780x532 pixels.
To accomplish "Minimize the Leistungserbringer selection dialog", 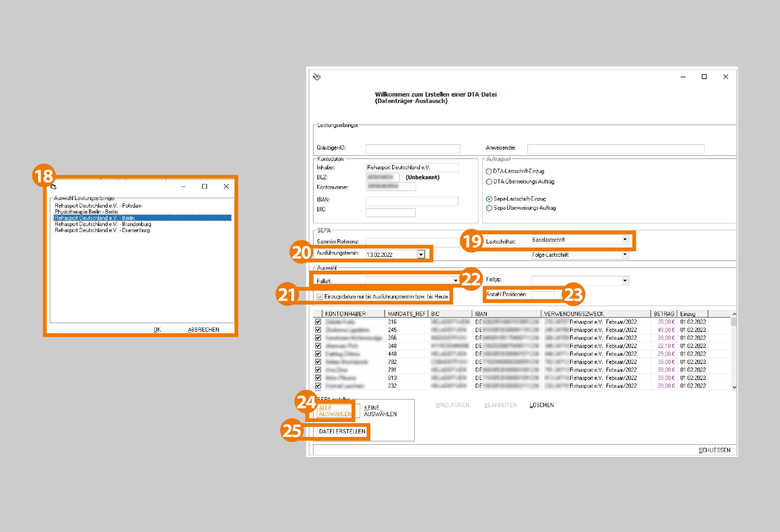I will 183,186.
